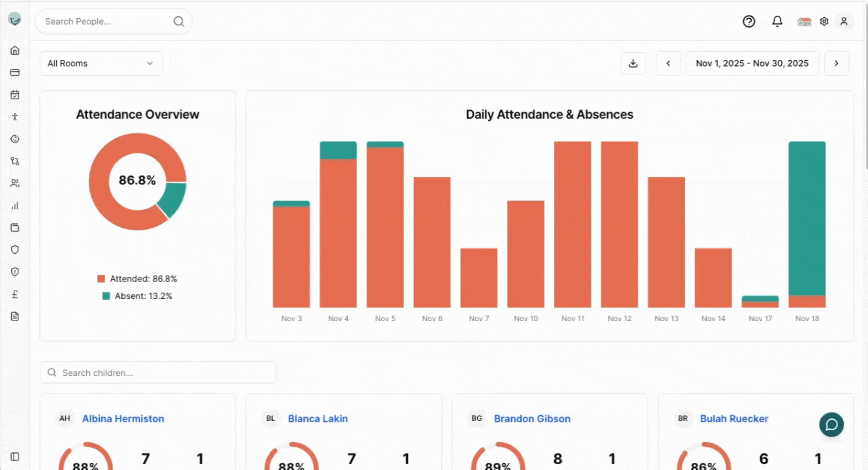Screen dimensions: 868x470
Task: Open Brandon Gibson's profile link
Action: click(x=532, y=418)
